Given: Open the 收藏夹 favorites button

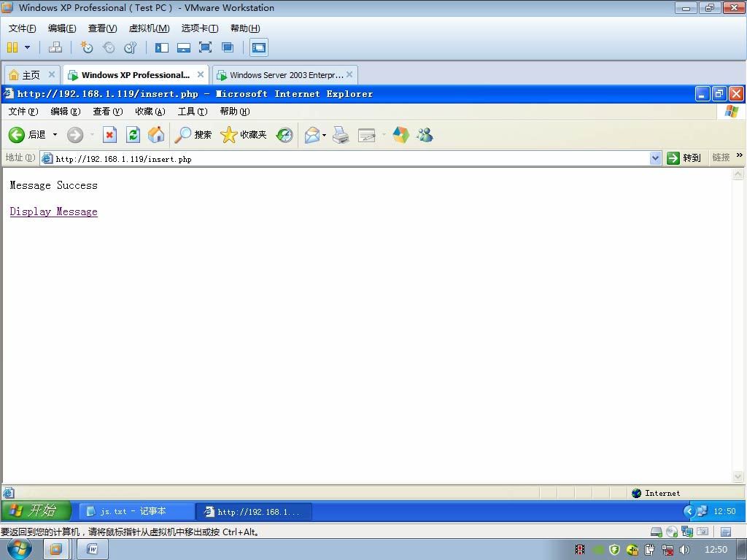Looking at the screenshot, I should tap(244, 135).
